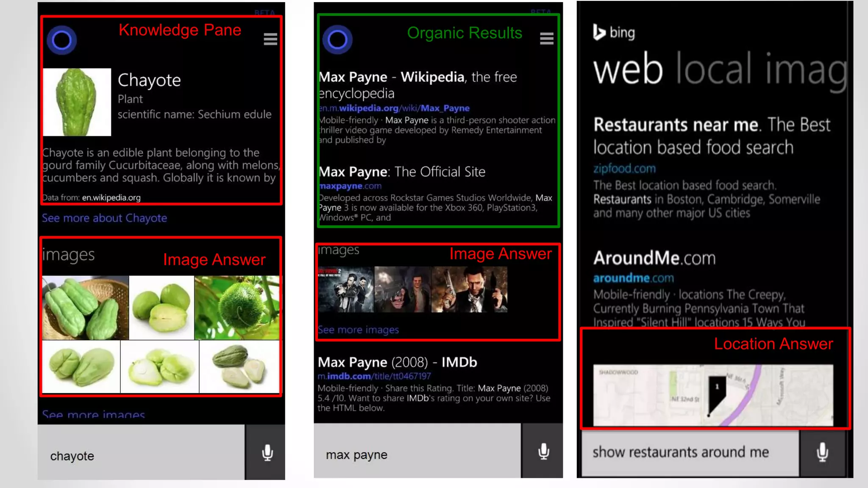This screenshot has height=488, width=868.
Task: Click the show restaurants around me search box
Action: click(690, 452)
